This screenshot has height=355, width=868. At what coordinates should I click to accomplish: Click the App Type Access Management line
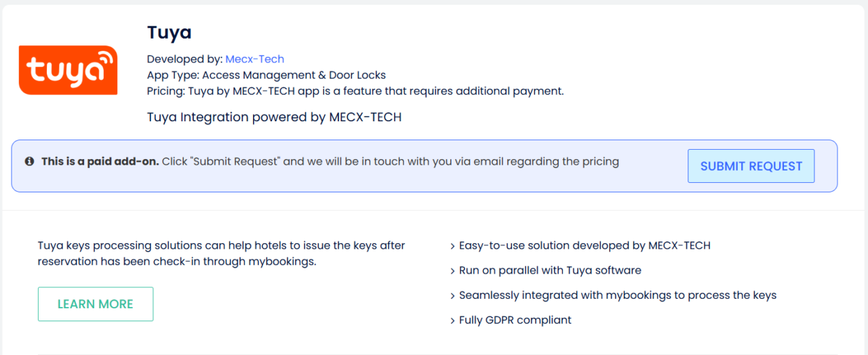267,75
